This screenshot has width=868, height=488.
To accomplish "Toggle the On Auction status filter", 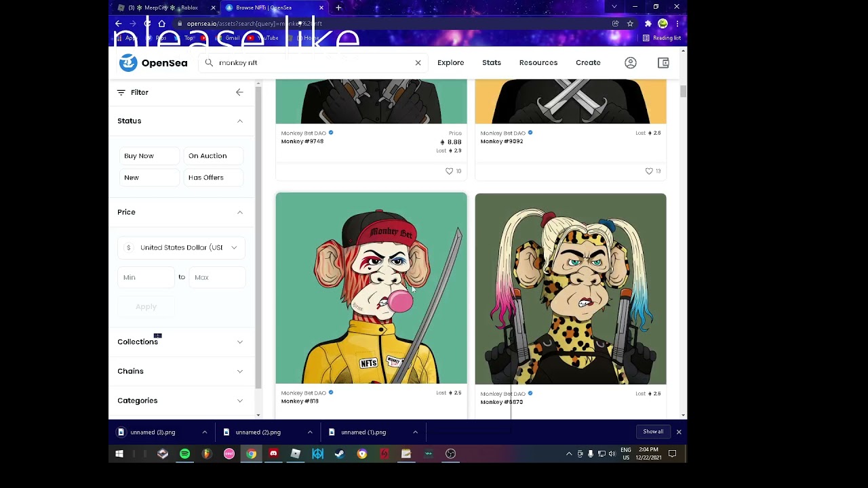I will coord(212,156).
